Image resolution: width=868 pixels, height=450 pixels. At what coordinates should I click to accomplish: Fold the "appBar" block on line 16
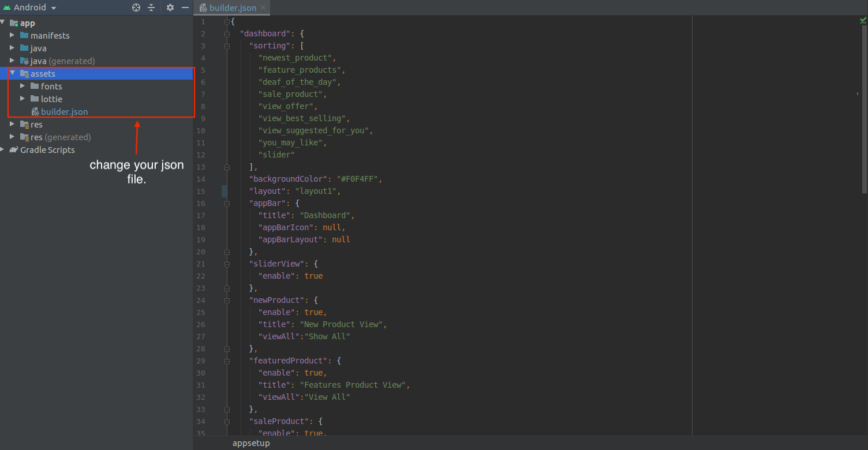(x=227, y=204)
